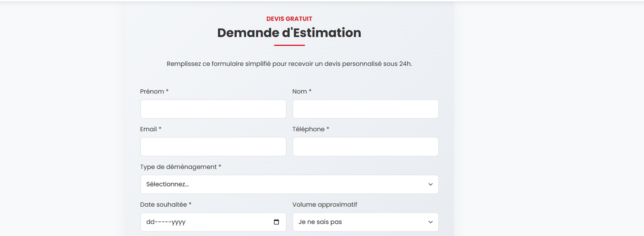Click the 'yyyy' year segment of date
The image size is (644, 236).
(x=178, y=222)
